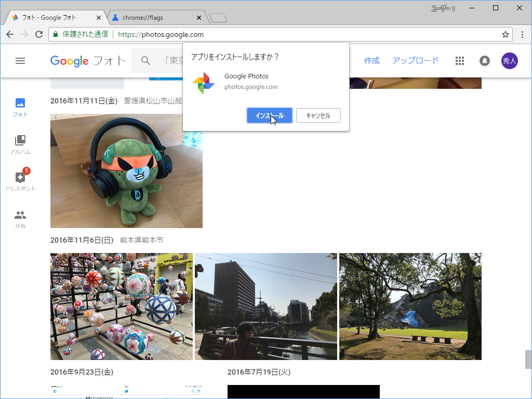Viewport: 532px width, 399px height.
Task: Open the notifications bell
Action: 485,61
